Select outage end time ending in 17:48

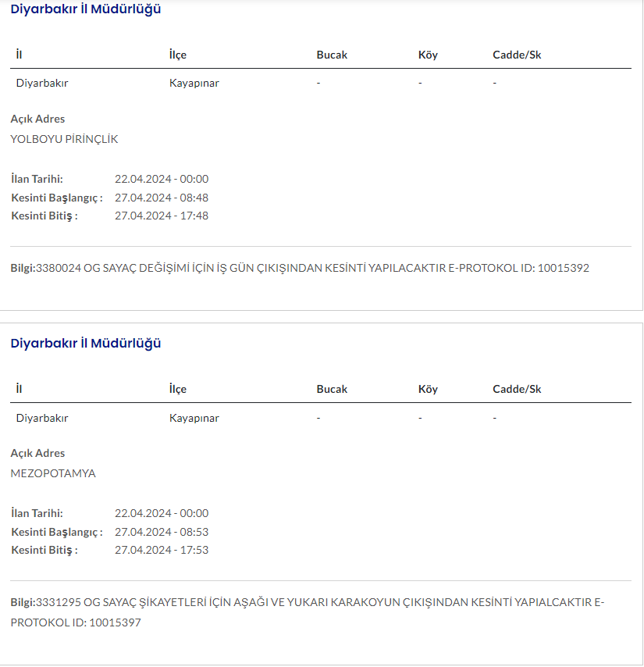click(x=162, y=216)
